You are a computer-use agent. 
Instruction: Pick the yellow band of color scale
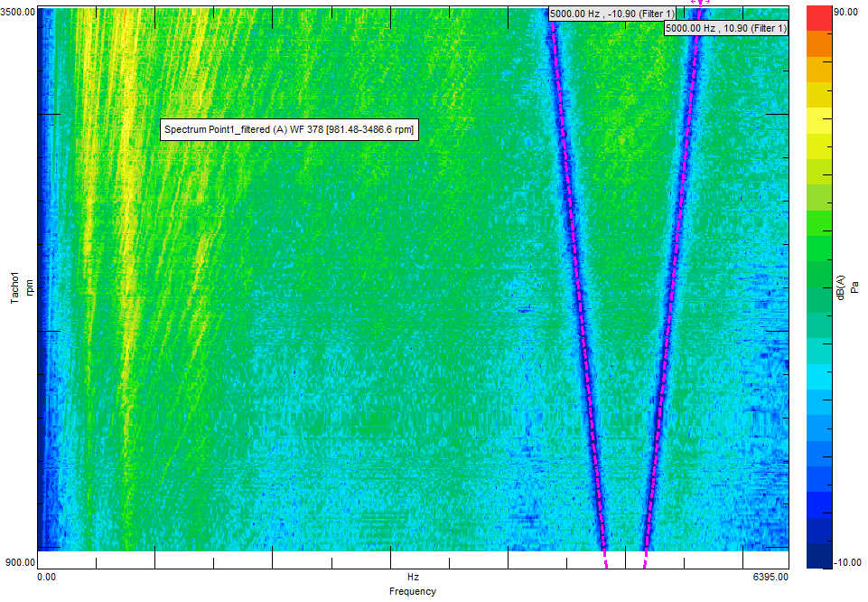[x=819, y=121]
